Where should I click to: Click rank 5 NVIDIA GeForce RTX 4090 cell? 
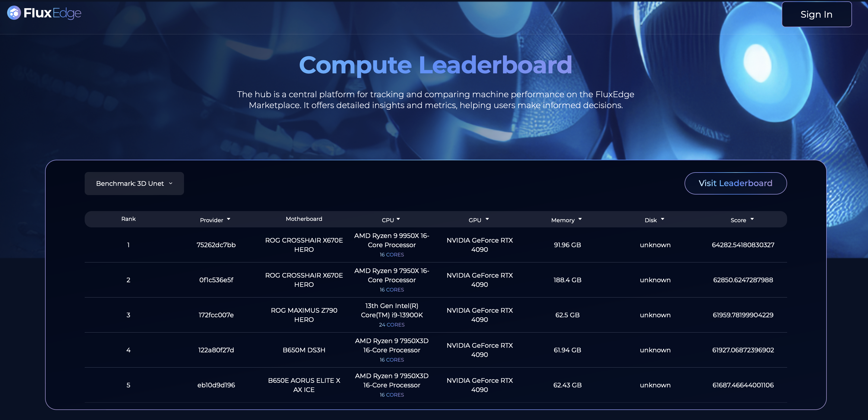click(x=480, y=385)
